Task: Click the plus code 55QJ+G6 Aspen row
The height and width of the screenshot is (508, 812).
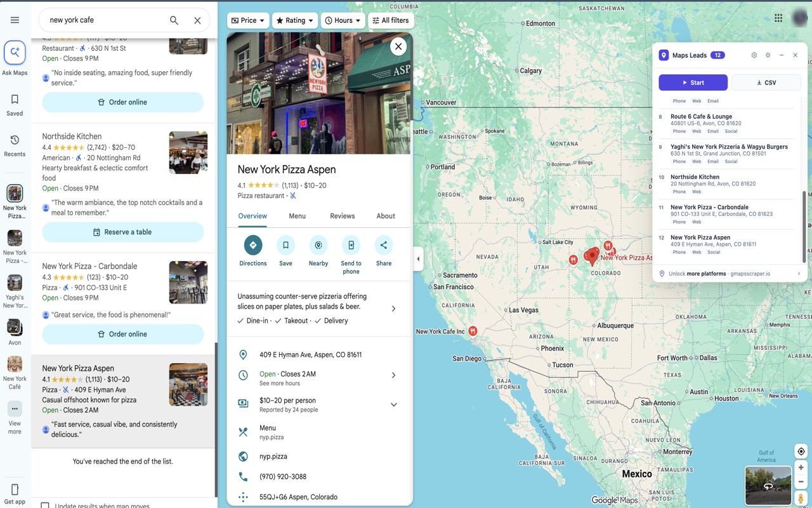Action: click(x=320, y=497)
